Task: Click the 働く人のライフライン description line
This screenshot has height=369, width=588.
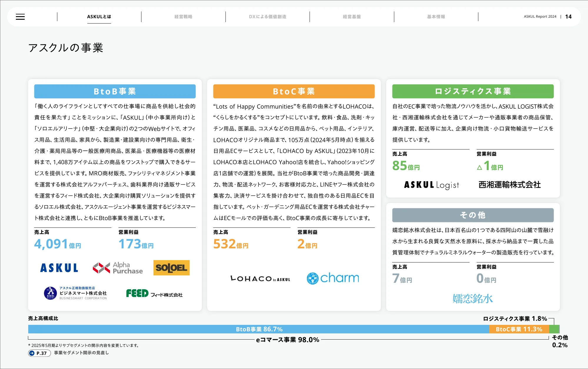Action: [x=115, y=106]
